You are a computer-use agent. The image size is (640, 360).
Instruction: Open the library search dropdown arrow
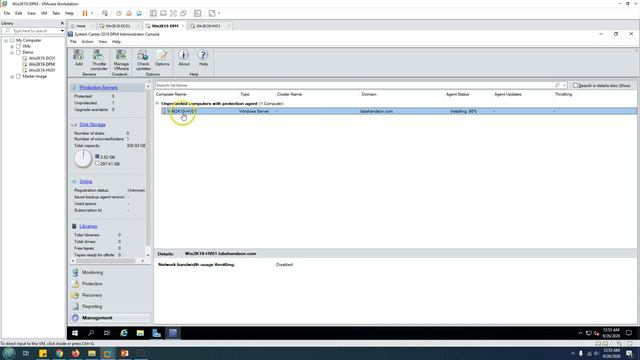coord(62,31)
